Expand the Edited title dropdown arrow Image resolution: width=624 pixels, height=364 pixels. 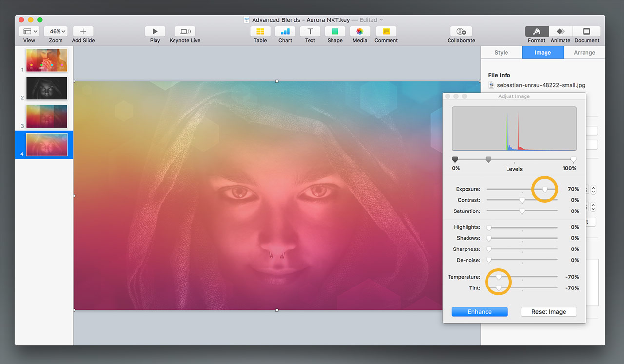pyautogui.click(x=381, y=20)
